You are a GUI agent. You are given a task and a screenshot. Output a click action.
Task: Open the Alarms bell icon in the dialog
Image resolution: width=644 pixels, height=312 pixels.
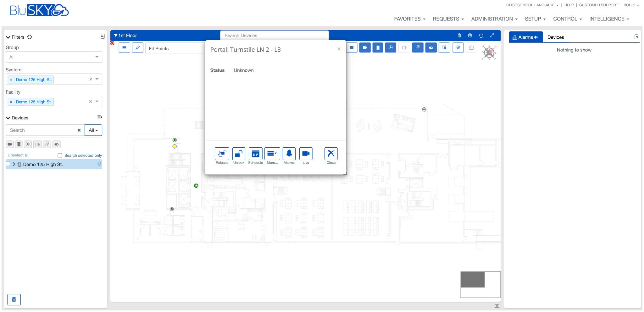click(289, 154)
